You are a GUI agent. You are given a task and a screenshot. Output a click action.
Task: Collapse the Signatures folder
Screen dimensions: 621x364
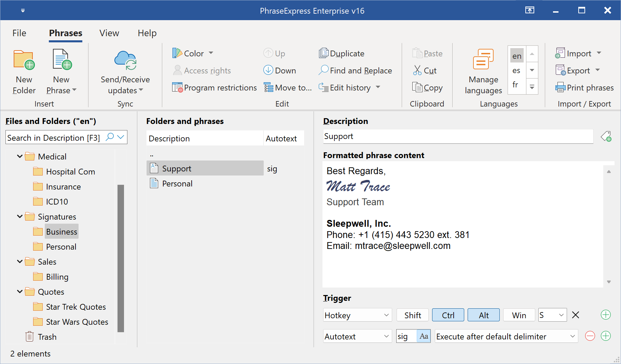tap(20, 216)
